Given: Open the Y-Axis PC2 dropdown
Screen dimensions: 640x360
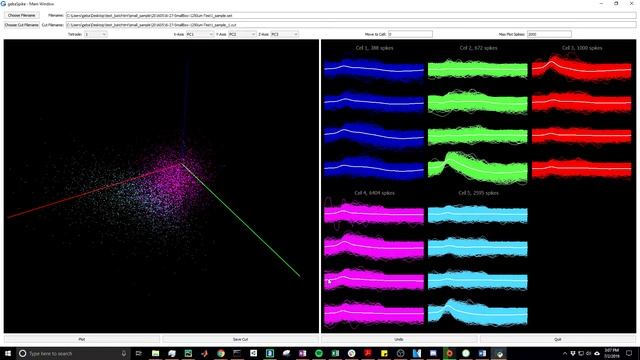Looking at the screenshot, I should coord(242,34).
